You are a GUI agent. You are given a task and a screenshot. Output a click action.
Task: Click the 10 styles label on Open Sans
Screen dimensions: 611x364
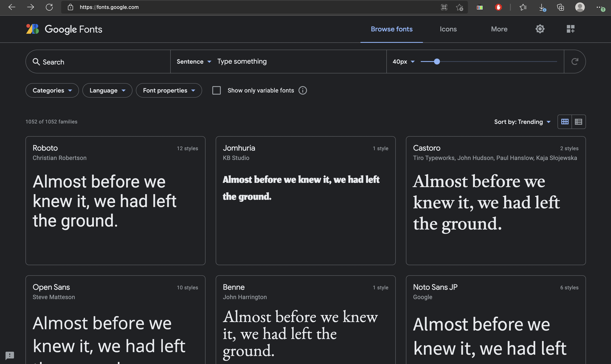click(x=187, y=287)
